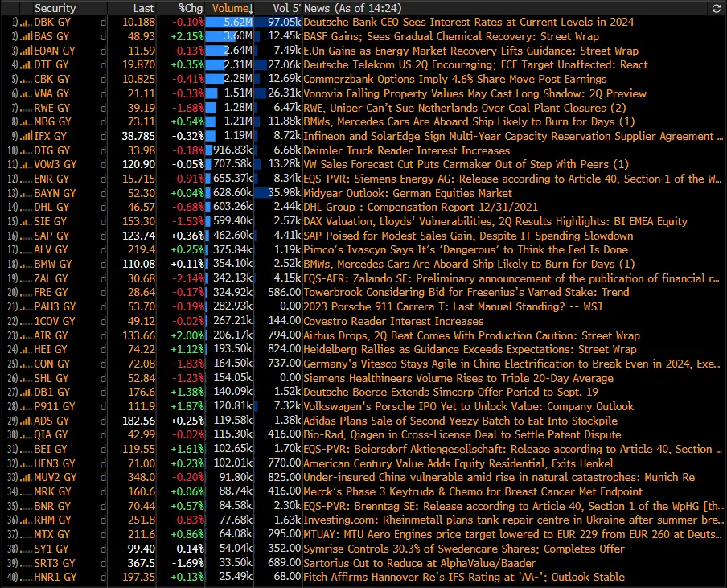The height and width of the screenshot is (588, 727).
Task: Sort by the %Chg column header
Action: tap(187, 9)
